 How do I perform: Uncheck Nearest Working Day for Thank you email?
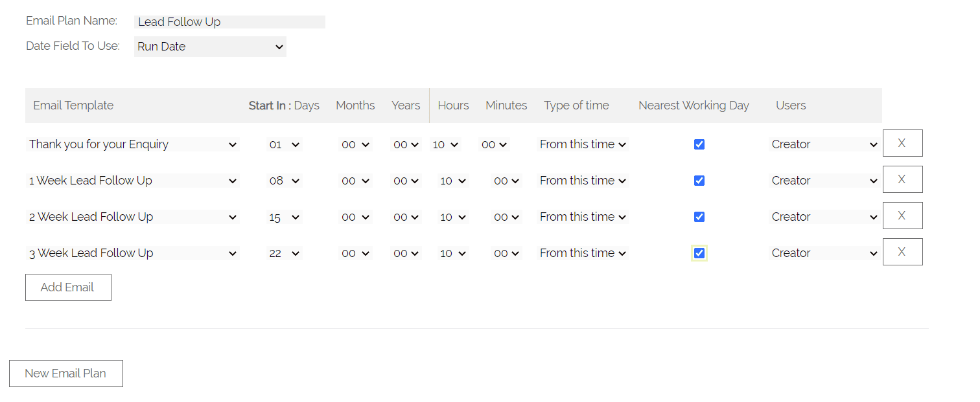(699, 144)
